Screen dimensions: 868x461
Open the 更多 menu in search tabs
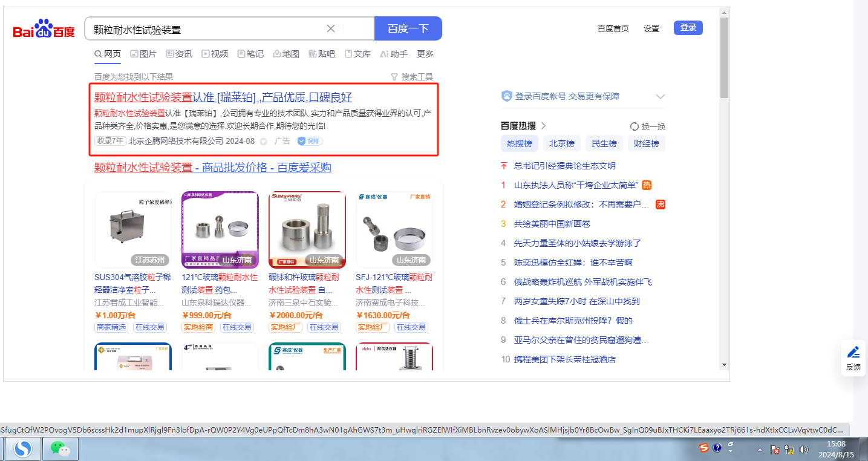pos(425,54)
